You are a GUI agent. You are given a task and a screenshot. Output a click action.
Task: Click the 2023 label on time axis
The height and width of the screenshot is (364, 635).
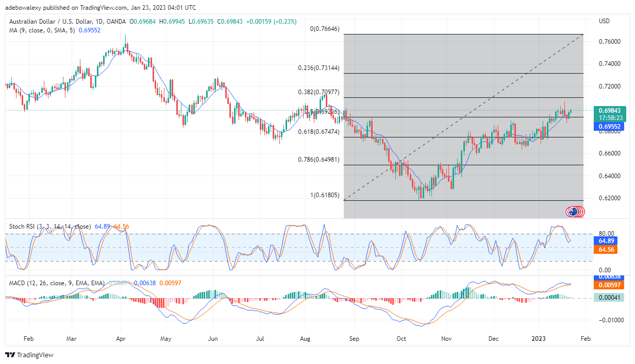pos(539,339)
